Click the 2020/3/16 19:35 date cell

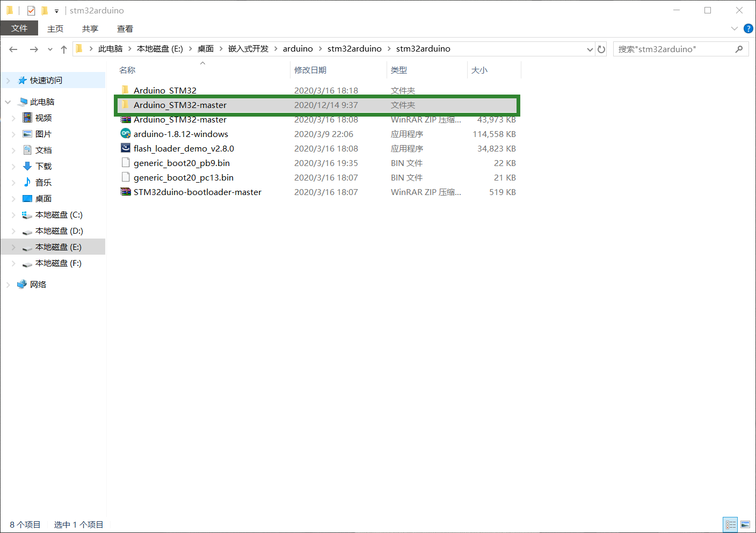[326, 163]
